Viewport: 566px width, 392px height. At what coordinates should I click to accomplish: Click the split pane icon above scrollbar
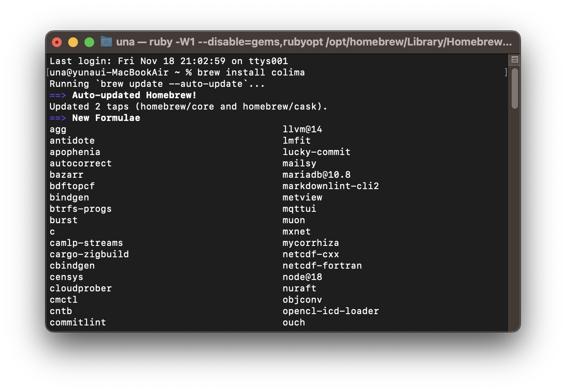(x=514, y=60)
